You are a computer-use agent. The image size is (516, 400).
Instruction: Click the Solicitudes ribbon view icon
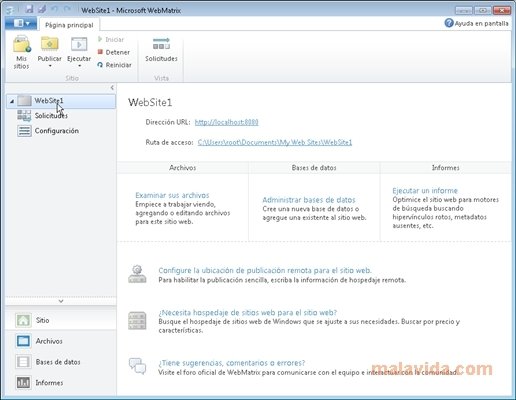click(x=161, y=44)
